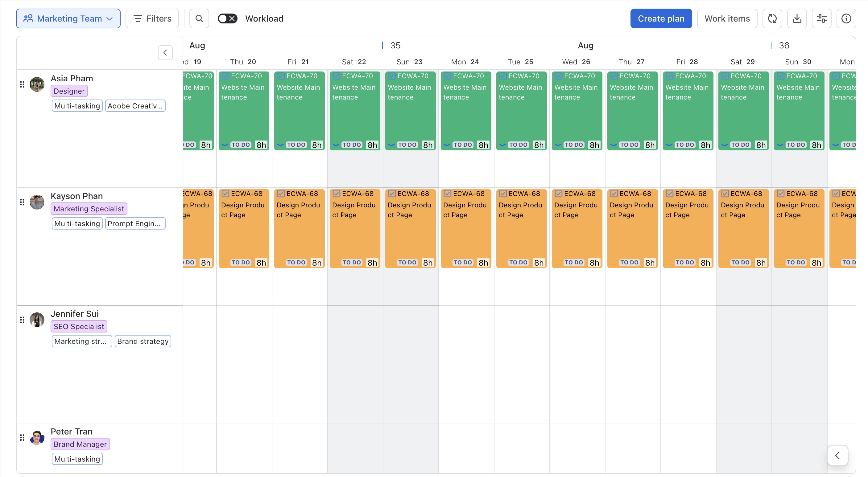
Task: Click the Create plan button
Action: [661, 18]
